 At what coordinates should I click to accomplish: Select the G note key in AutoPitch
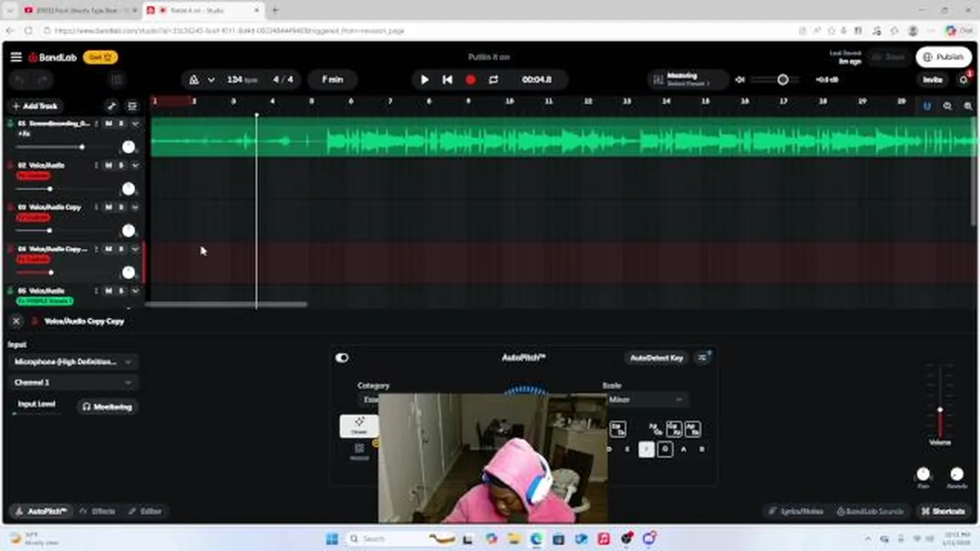[x=665, y=449]
